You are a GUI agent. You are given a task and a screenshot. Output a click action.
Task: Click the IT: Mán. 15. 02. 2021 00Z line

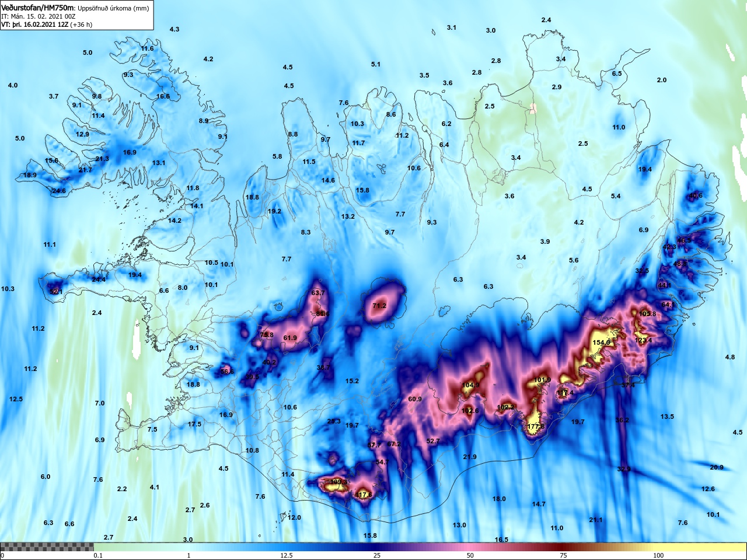coord(38,16)
